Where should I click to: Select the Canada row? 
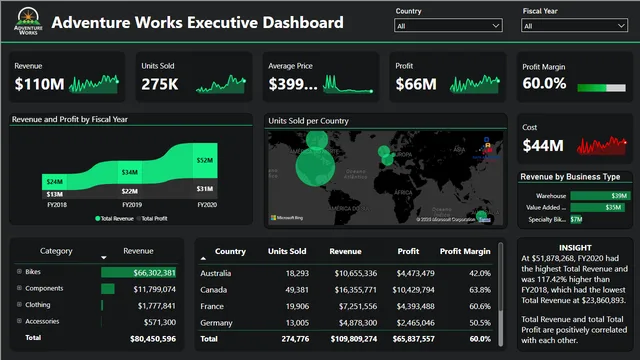click(x=345, y=290)
